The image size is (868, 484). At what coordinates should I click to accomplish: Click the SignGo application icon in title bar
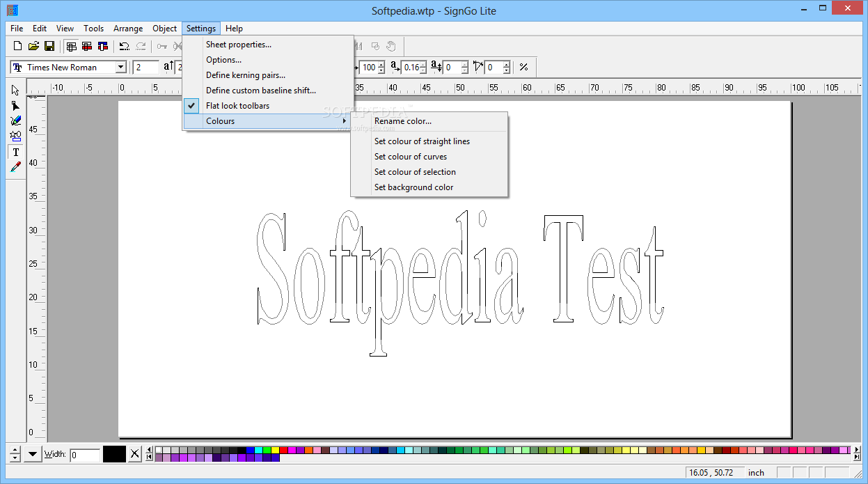tap(11, 10)
